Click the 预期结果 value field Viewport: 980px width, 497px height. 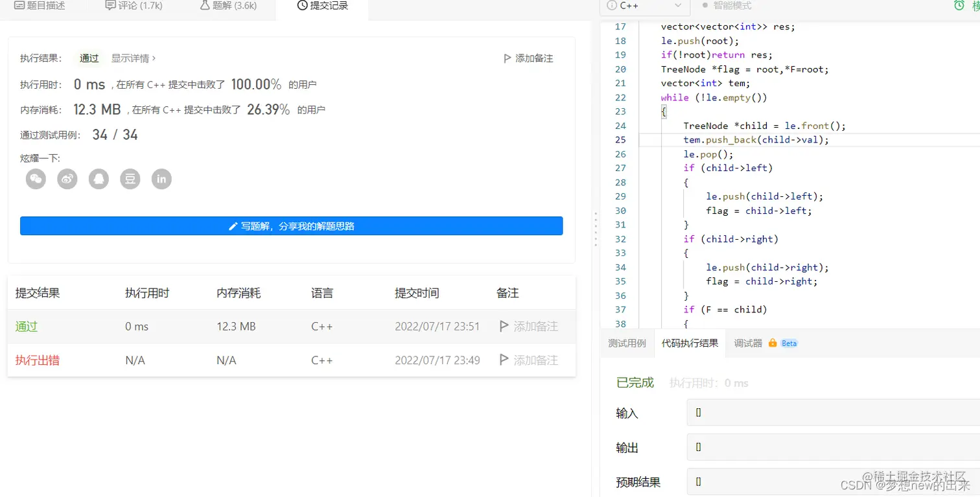(834, 482)
